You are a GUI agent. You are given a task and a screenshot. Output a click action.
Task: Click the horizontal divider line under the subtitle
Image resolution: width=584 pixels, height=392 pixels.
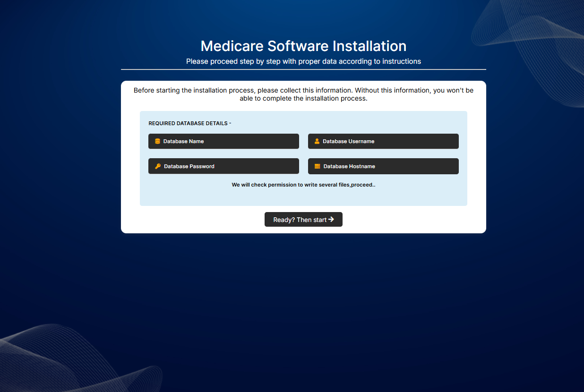(303, 69)
